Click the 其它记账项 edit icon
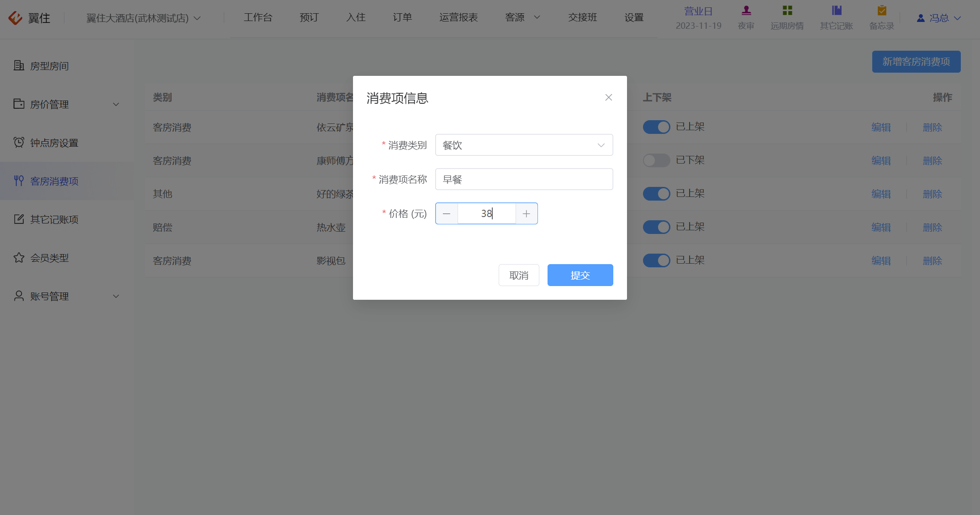 (19, 219)
